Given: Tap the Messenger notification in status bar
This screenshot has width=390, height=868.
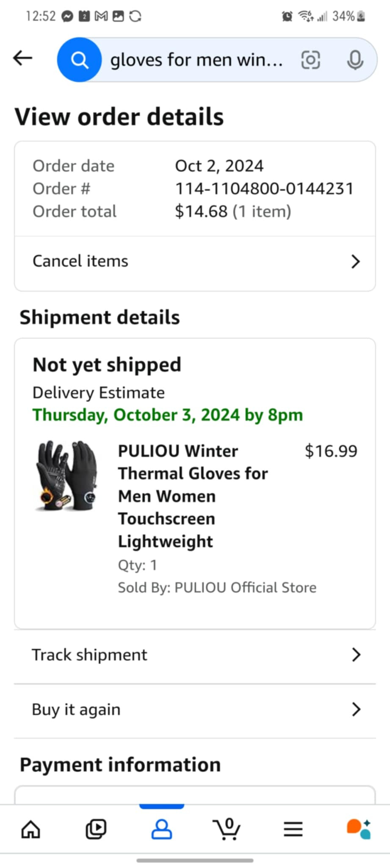Looking at the screenshot, I should [x=67, y=17].
